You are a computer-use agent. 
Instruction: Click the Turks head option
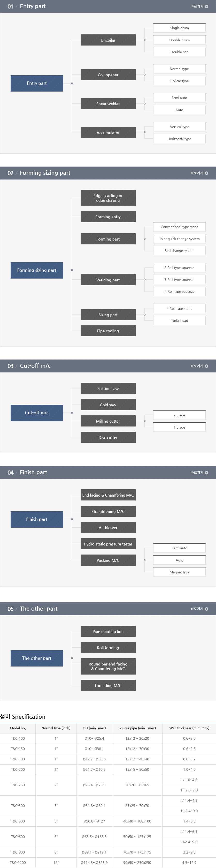tap(179, 320)
